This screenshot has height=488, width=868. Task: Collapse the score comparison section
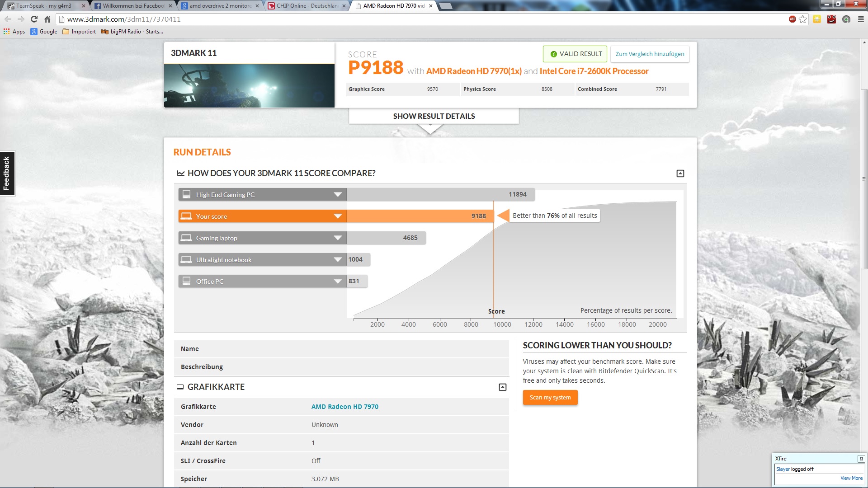coord(680,174)
